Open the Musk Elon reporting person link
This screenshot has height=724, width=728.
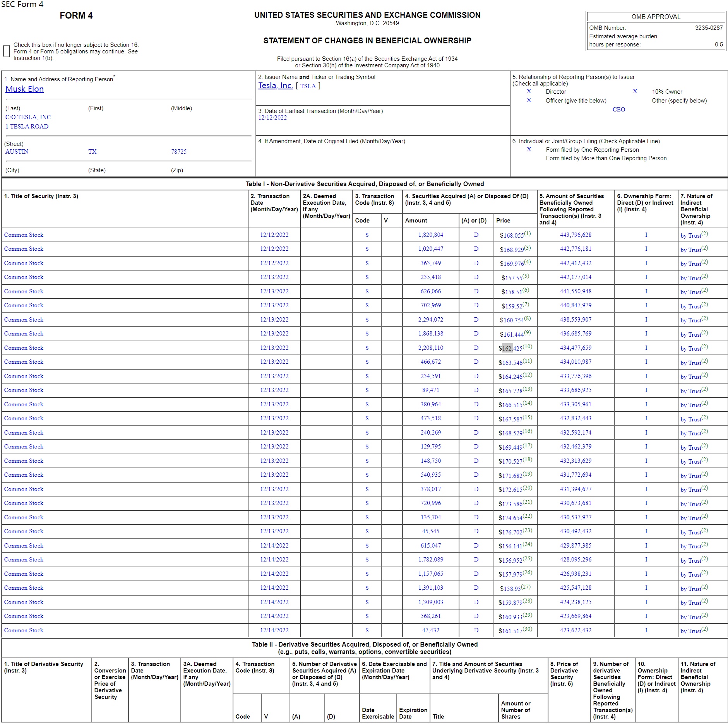coord(24,89)
